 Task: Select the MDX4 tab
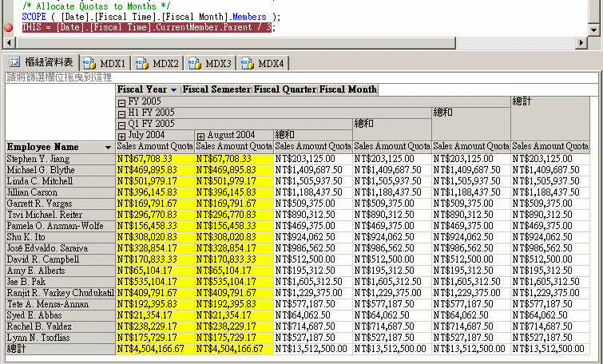click(263, 63)
